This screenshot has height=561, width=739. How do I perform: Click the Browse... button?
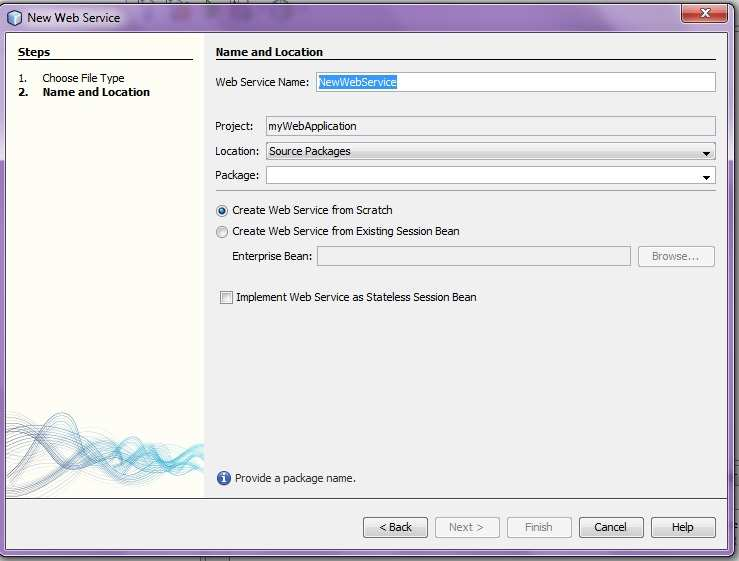pos(676,256)
